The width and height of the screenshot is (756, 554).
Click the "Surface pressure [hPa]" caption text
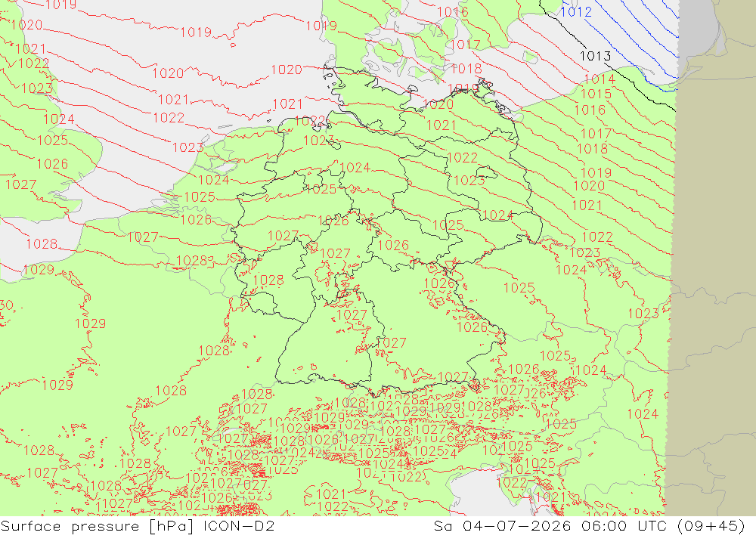tap(97, 526)
